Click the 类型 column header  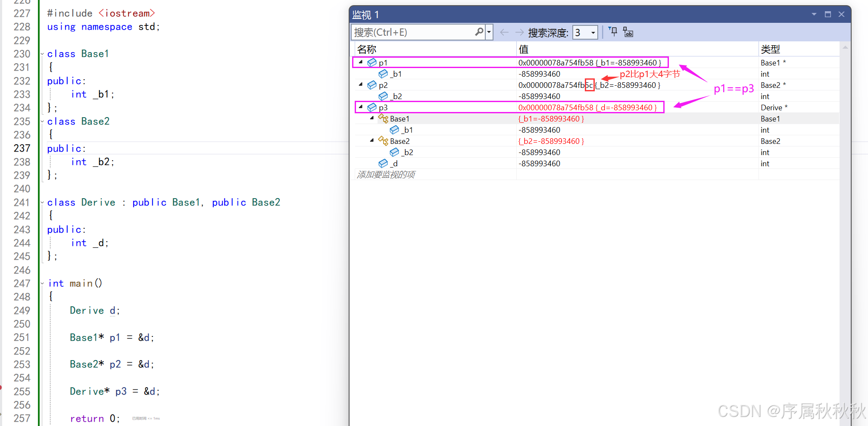pos(799,49)
